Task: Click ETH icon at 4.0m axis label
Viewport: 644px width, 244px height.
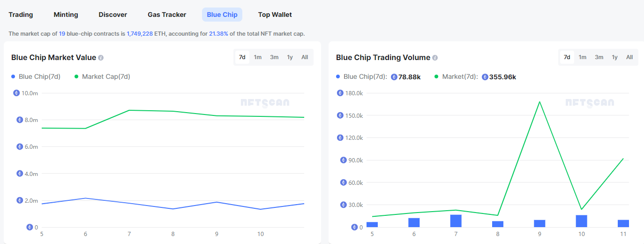Action: tap(20, 174)
